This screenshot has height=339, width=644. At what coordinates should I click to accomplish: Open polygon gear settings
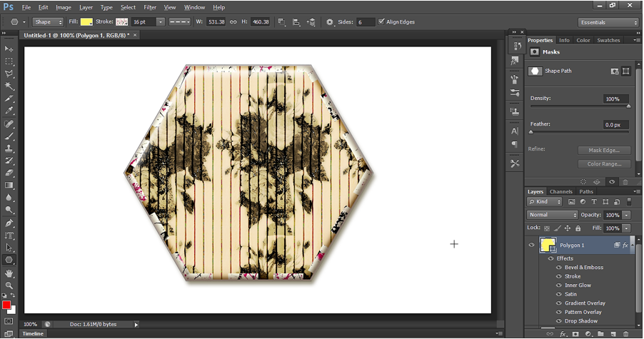(x=329, y=22)
